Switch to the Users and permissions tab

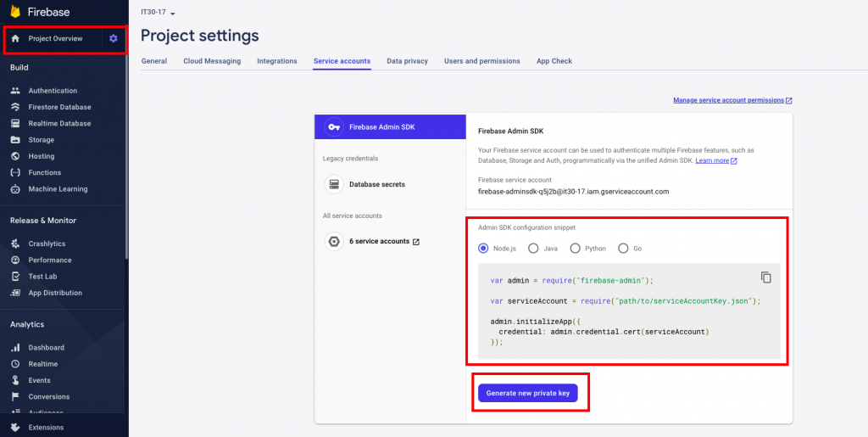pos(482,61)
